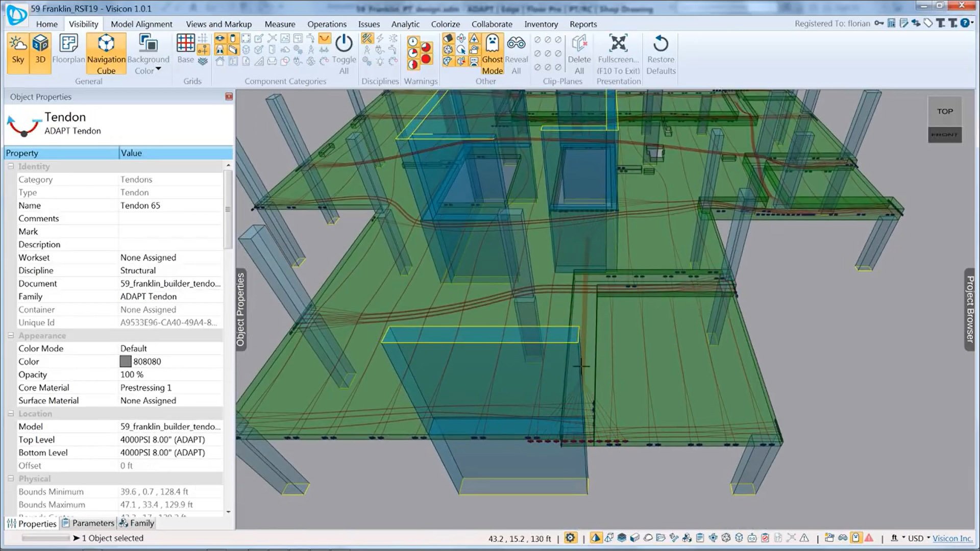The height and width of the screenshot is (551, 980).
Task: Click the status bar settings gear icon
Action: 570,538
